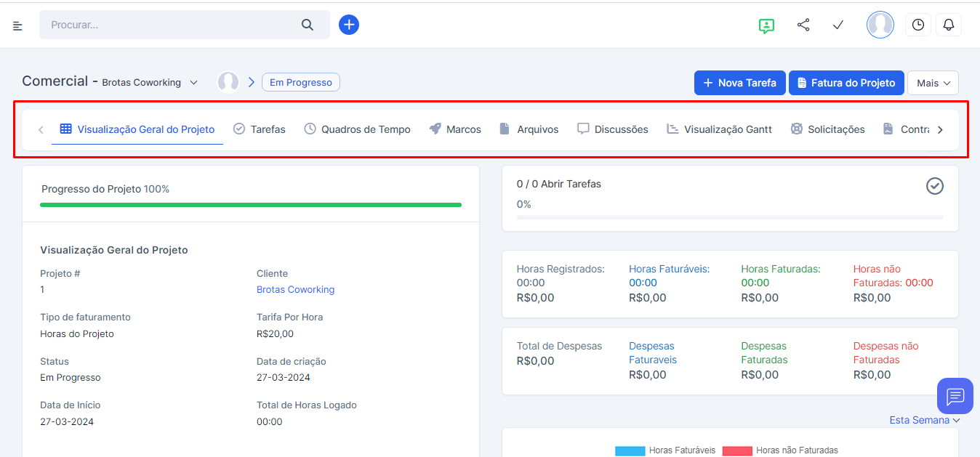Click the checkmark to-do icon in header
The height and width of the screenshot is (457, 980).
(838, 25)
